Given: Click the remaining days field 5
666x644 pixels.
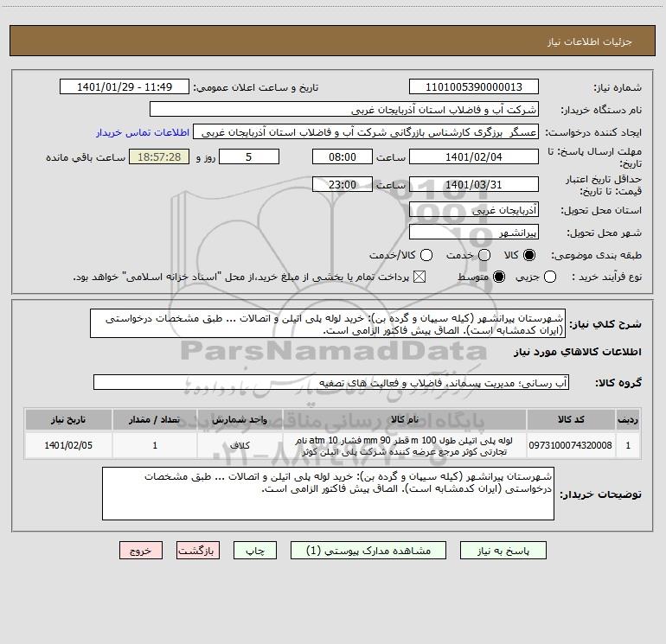Looking at the screenshot, I should pyautogui.click(x=249, y=156).
